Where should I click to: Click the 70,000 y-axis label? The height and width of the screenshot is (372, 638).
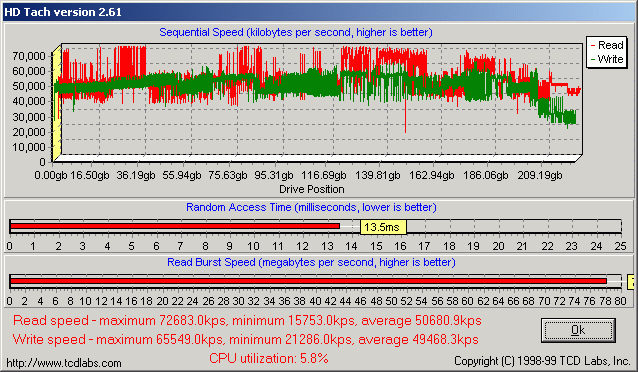tap(29, 56)
